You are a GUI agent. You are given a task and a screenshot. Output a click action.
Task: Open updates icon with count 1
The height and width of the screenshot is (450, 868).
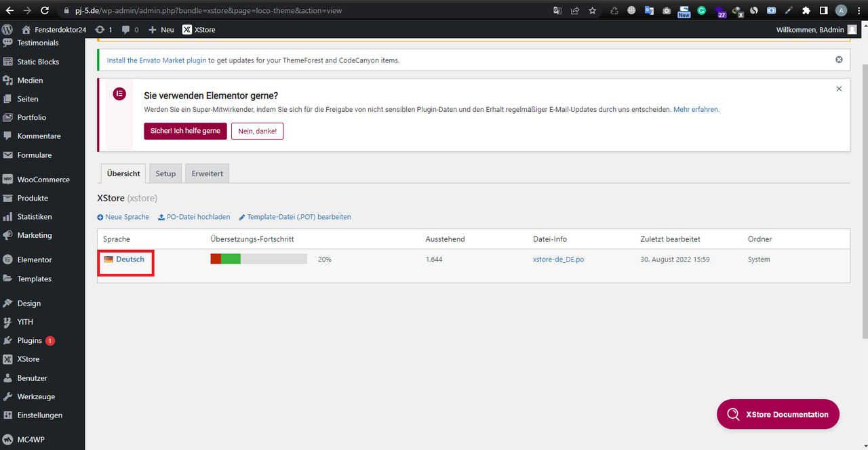(104, 30)
